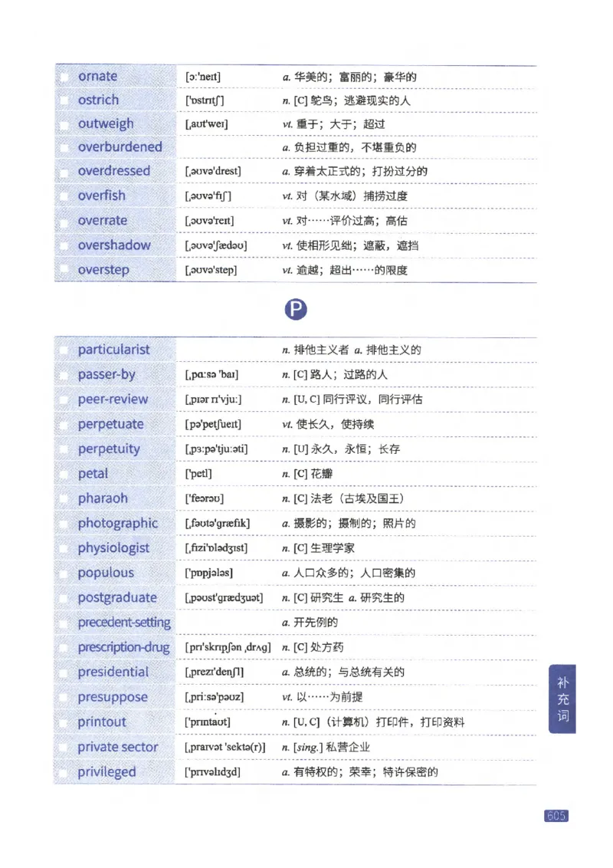Click the circular letter P section icon

tap(296, 309)
